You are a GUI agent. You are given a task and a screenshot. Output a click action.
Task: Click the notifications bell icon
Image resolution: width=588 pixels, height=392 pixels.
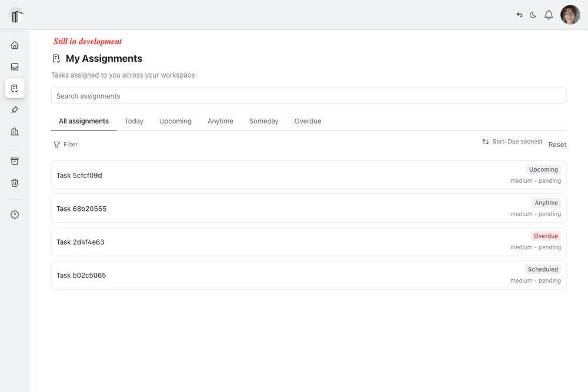click(x=549, y=15)
